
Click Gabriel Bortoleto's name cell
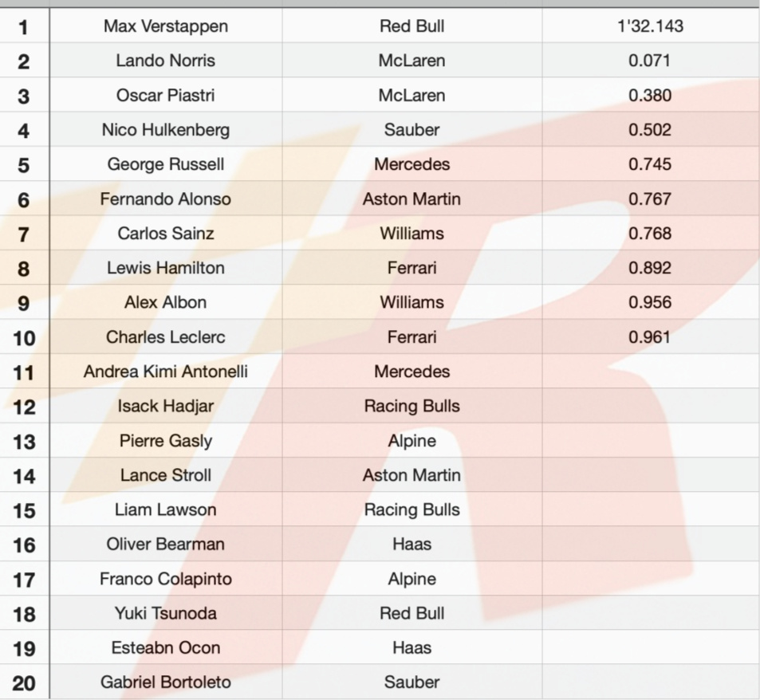[x=166, y=682]
